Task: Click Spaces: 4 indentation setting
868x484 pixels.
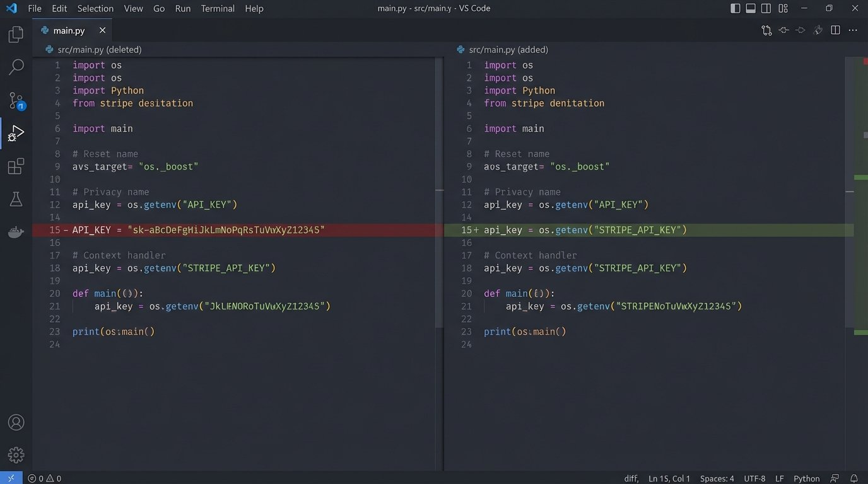Action: 717,478
